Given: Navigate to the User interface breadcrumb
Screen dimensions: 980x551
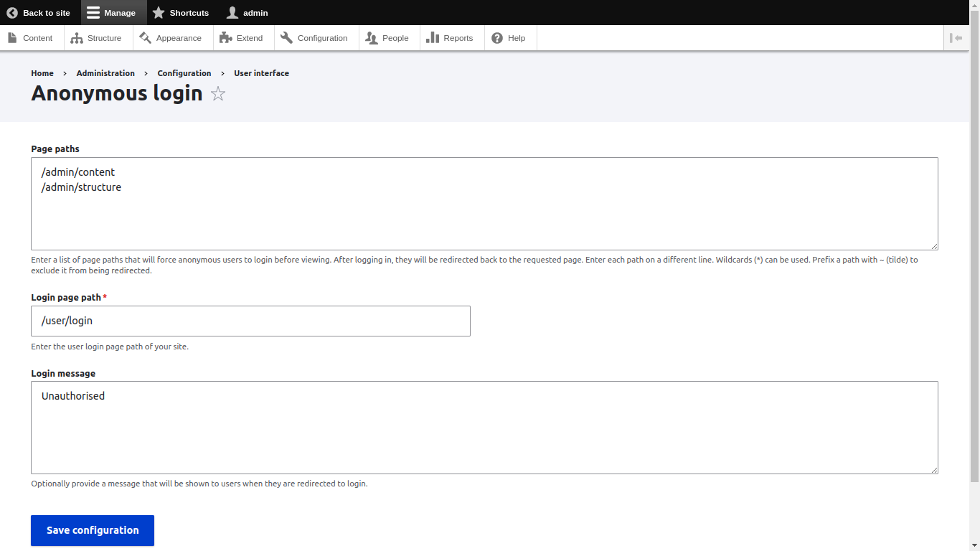Looking at the screenshot, I should point(261,73).
